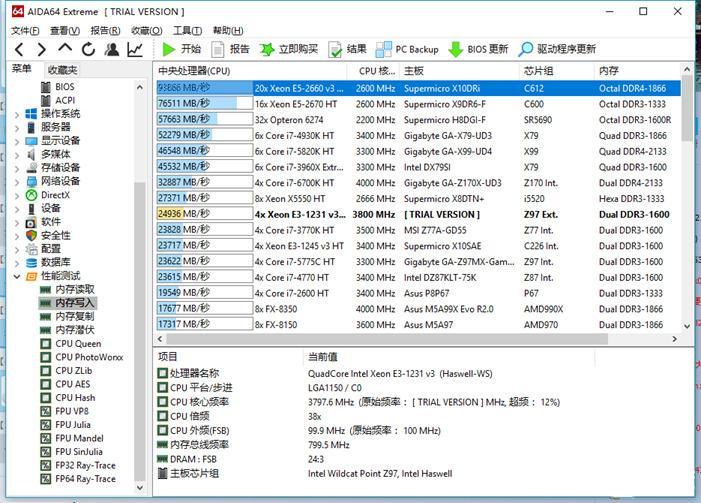701x503 pixels.
Task: Select 显示设备 display tree item
Action: coord(53,140)
